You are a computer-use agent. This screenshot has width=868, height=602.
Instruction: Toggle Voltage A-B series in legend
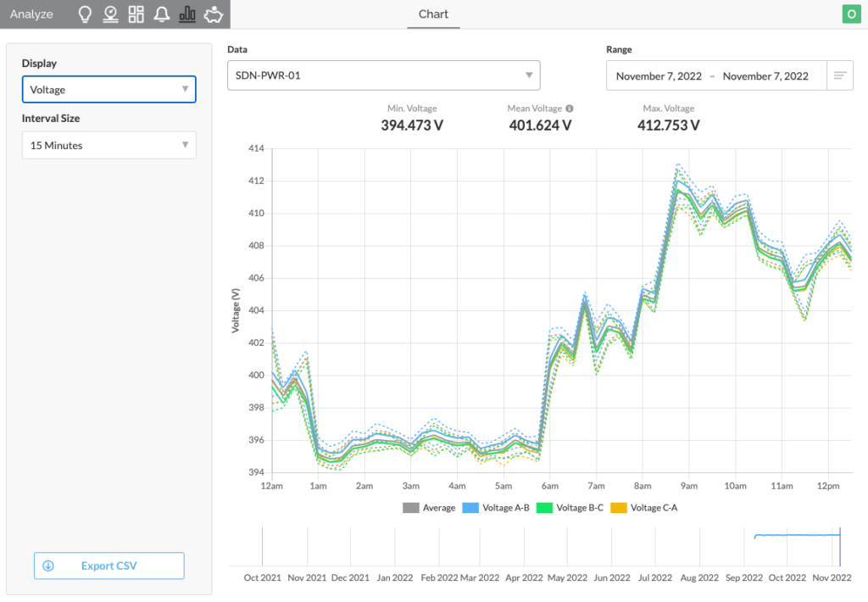coord(495,508)
